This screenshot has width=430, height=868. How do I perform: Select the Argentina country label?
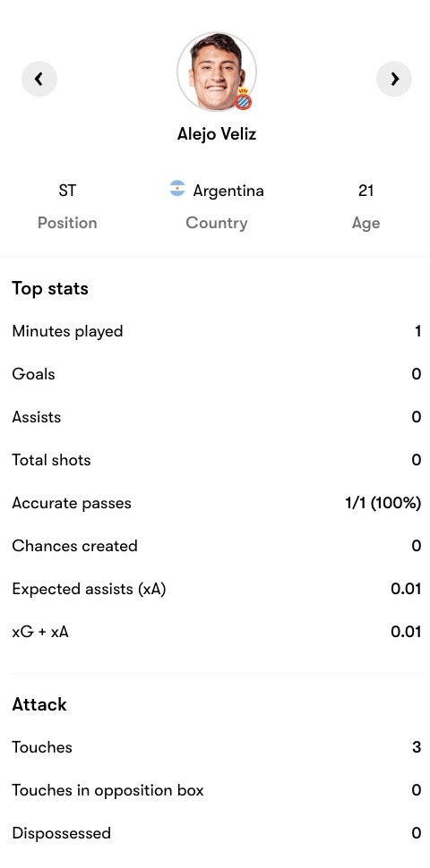coord(228,191)
